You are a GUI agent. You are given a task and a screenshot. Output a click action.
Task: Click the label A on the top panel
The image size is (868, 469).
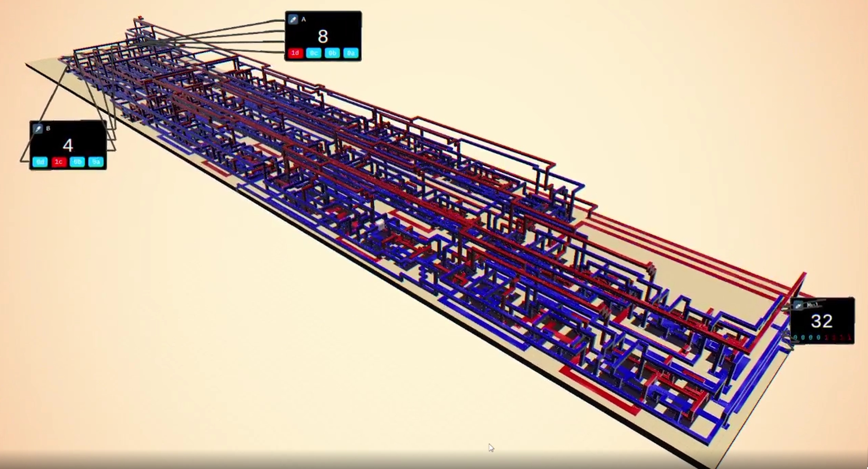[x=304, y=20]
